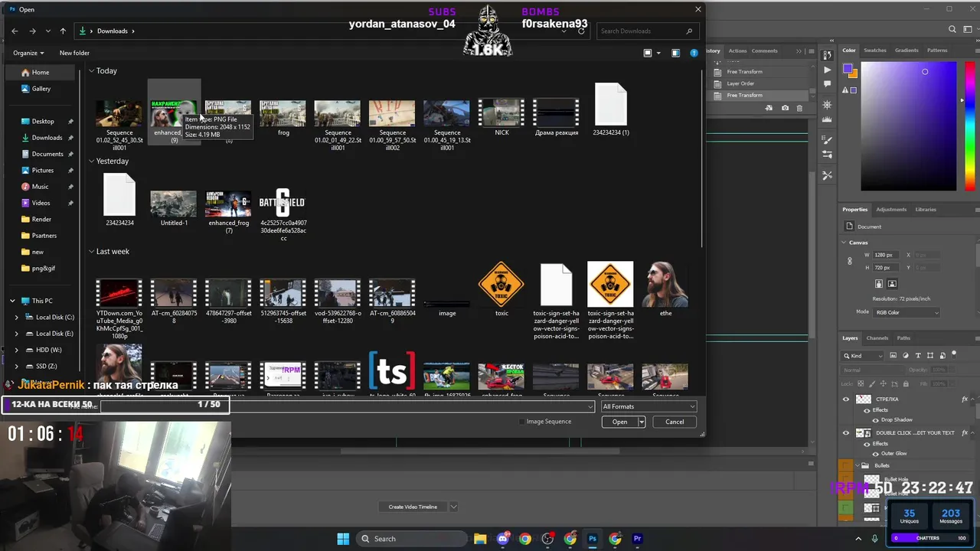The image size is (980, 551).
Task: Select Gallery in navigation pane
Action: coord(41,89)
